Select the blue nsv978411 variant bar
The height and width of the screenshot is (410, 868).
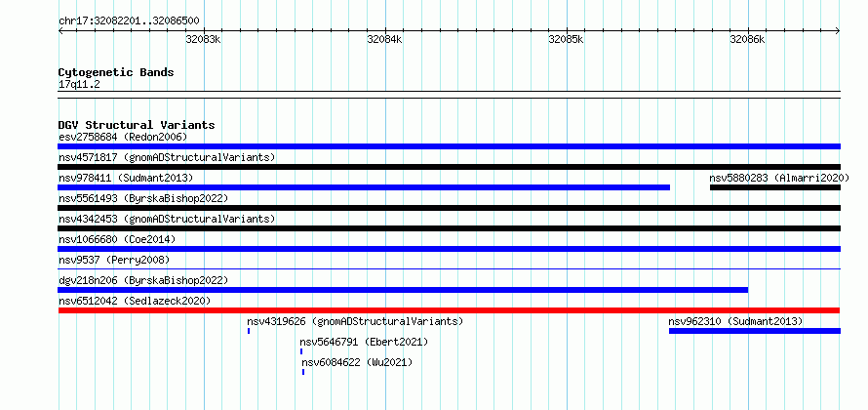coord(364,187)
